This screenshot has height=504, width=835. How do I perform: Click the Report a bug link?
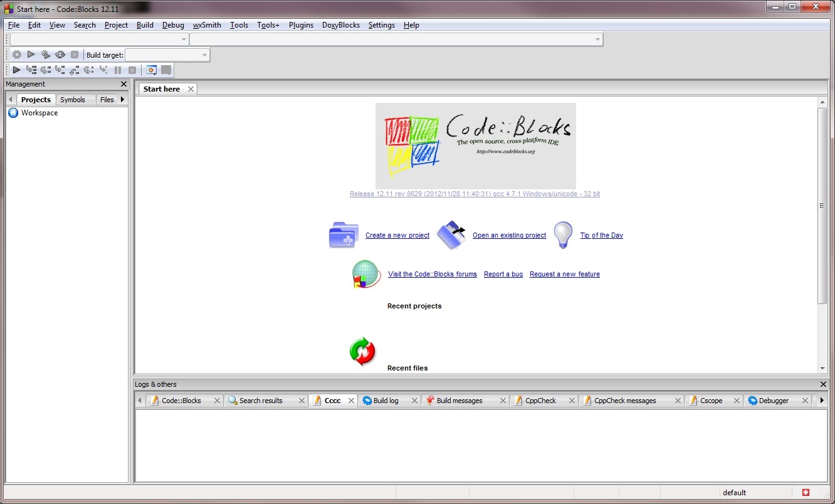pos(503,275)
